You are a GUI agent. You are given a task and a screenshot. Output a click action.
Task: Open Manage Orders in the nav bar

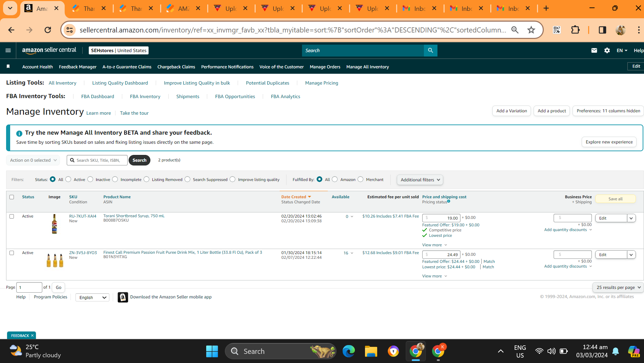pos(325,67)
